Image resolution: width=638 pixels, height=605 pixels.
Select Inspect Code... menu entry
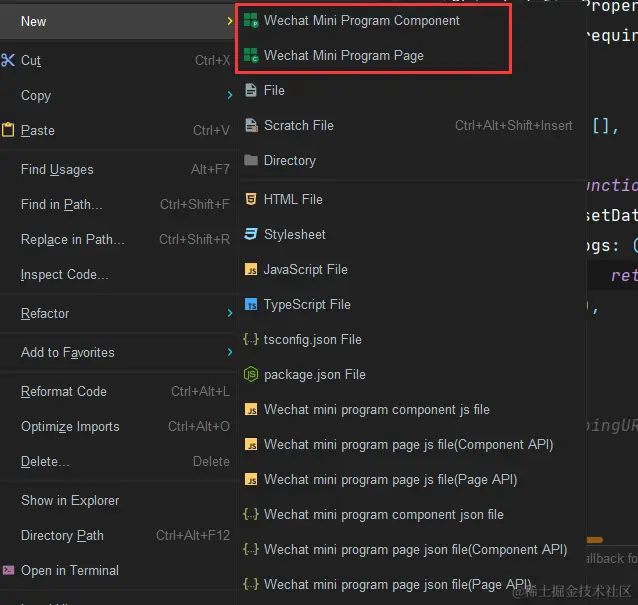118,274
